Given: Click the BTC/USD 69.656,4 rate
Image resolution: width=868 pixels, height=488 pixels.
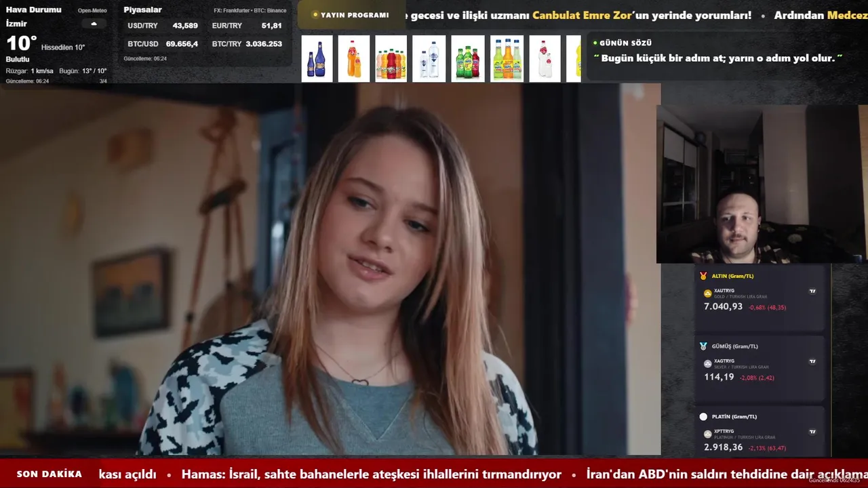Looking at the screenshot, I should 163,44.
